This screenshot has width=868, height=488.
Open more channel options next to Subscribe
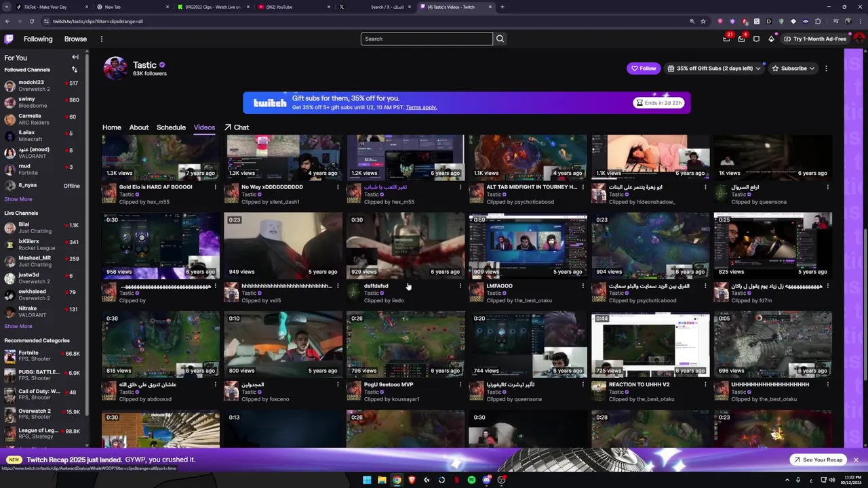coord(826,68)
